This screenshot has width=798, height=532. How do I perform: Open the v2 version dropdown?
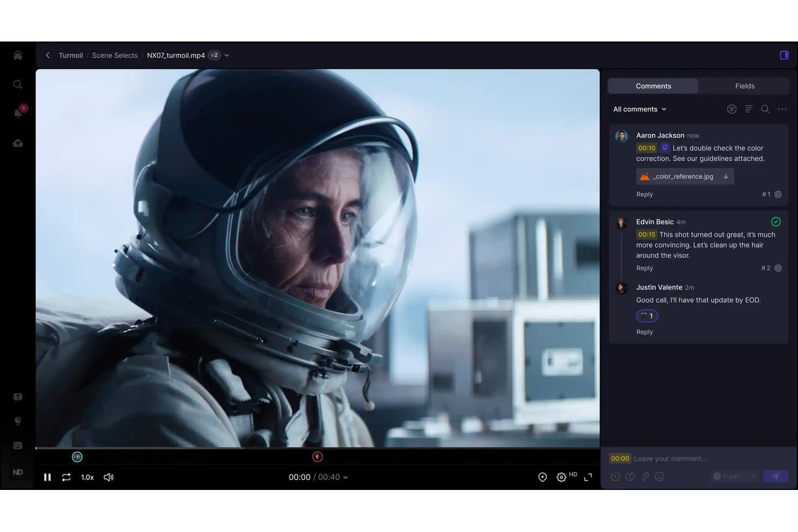(219, 55)
